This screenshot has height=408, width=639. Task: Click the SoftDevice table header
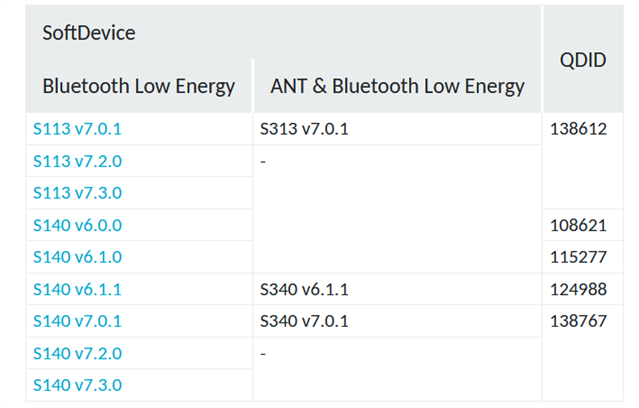[x=89, y=33]
